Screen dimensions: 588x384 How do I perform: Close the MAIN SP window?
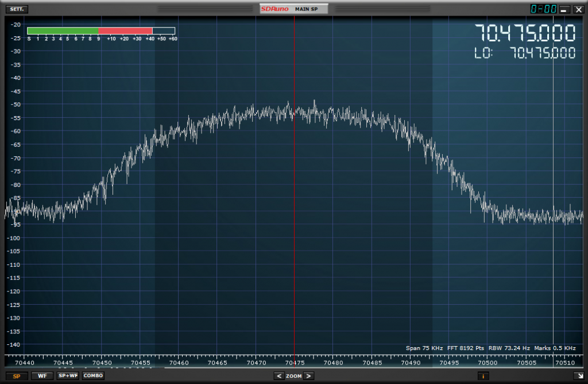click(x=579, y=9)
